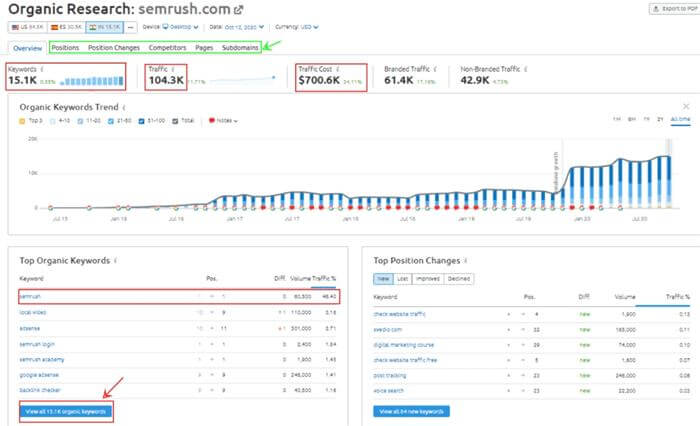This screenshot has height=426, width=700.
Task: Click the info icon beside Traffic Cost
Action: pos(338,69)
